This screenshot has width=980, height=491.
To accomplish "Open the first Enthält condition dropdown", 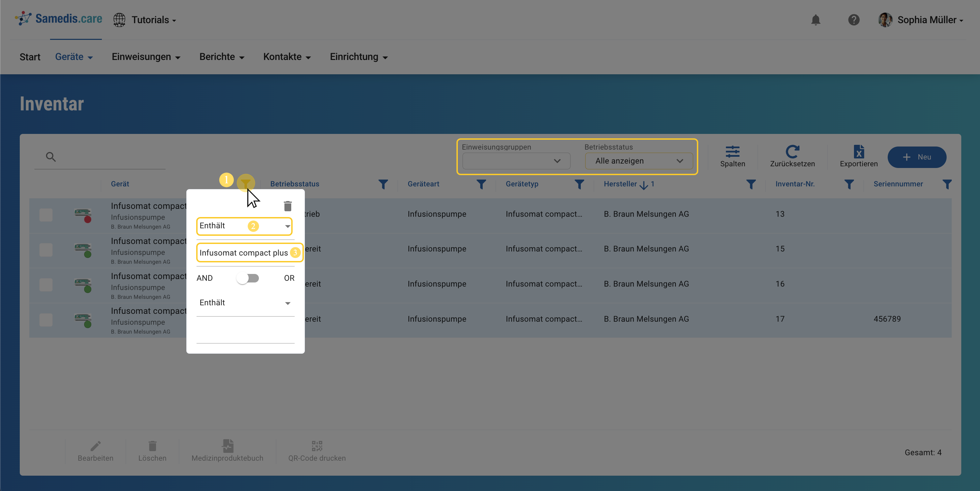I will 244,226.
